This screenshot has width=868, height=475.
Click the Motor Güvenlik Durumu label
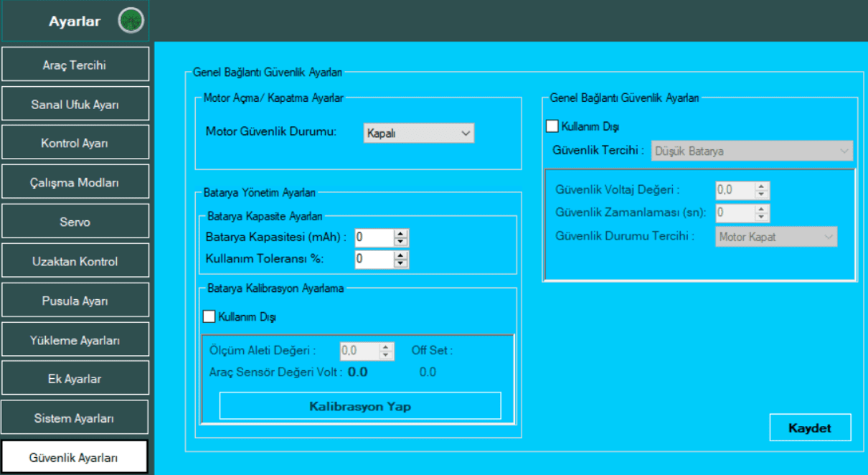pyautogui.click(x=271, y=132)
